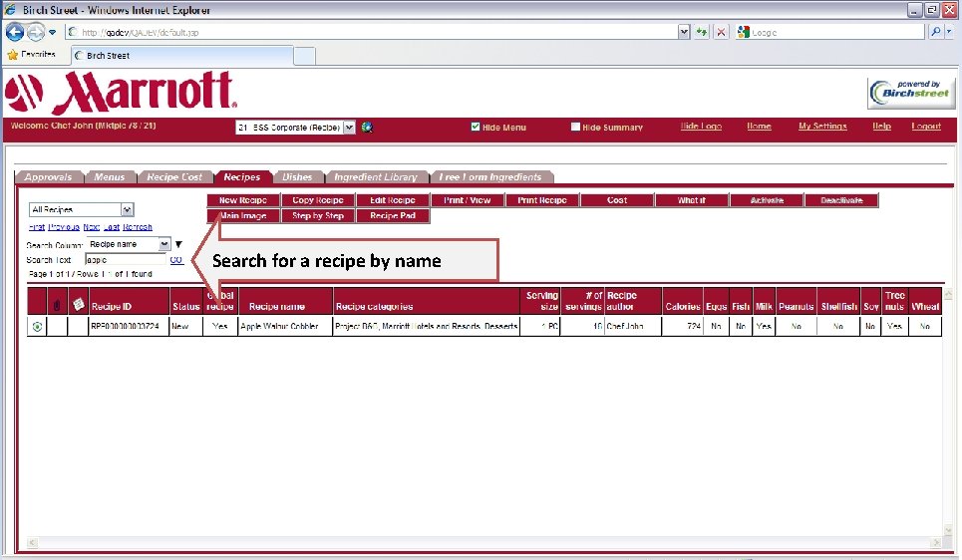Click the Hide Logo link
This screenshot has height=560, width=962.
(x=701, y=126)
